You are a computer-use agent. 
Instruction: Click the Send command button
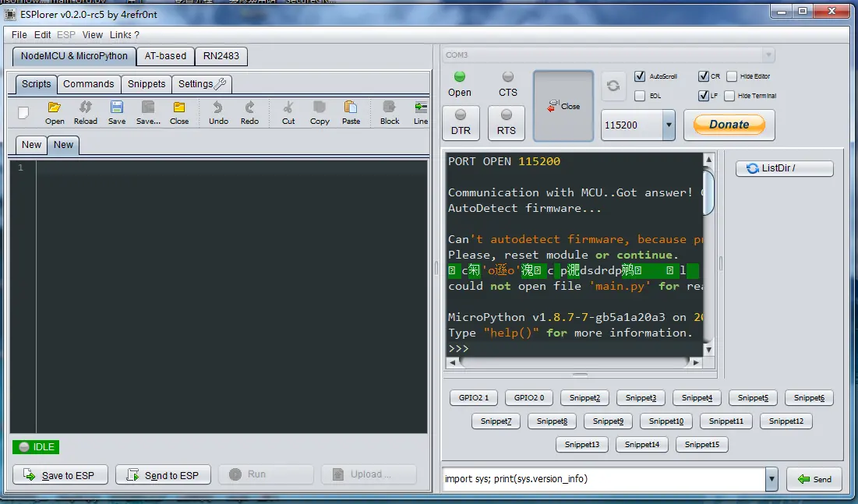[815, 479]
